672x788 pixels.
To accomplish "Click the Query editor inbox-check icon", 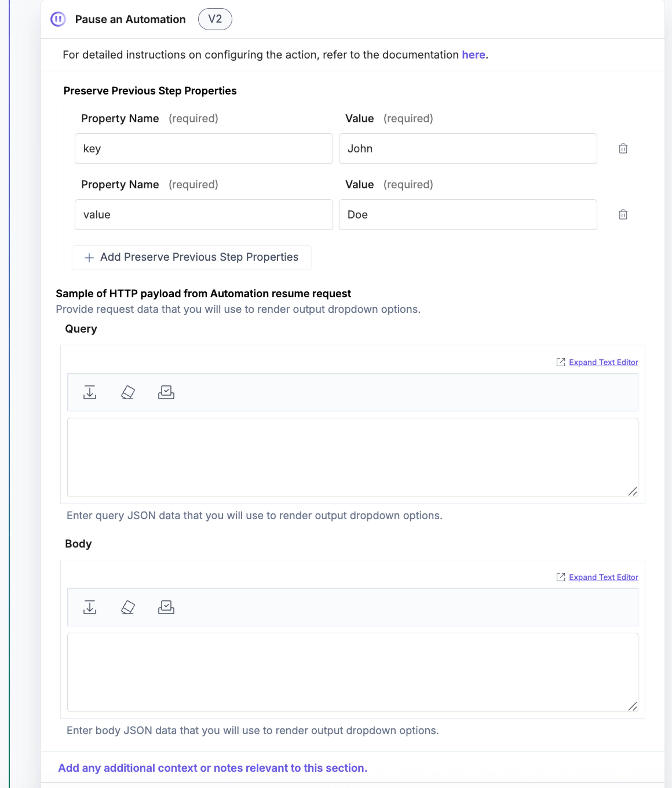I will pyautogui.click(x=166, y=392).
